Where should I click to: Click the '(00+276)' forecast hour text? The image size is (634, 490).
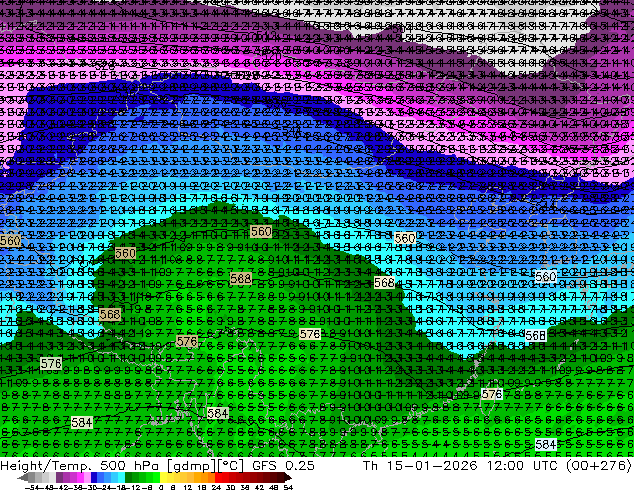598,466
